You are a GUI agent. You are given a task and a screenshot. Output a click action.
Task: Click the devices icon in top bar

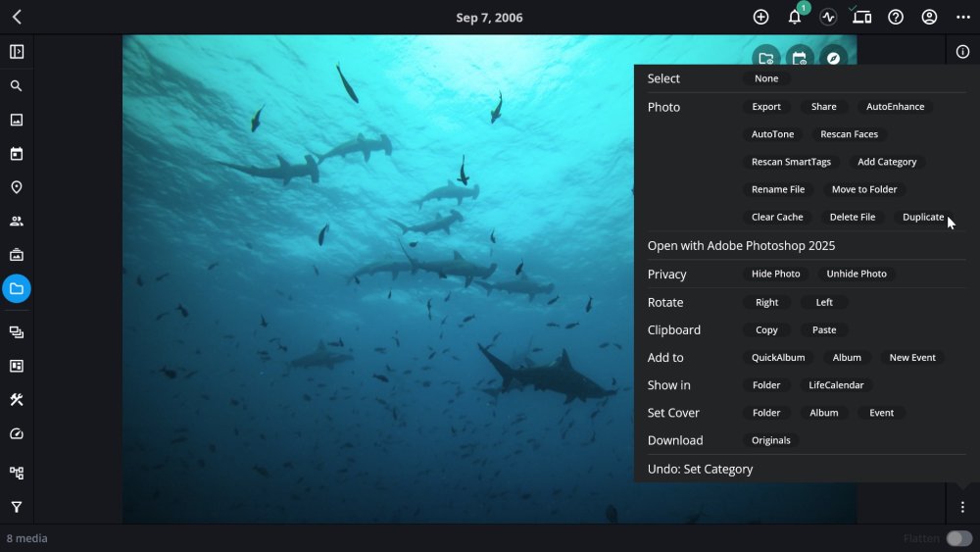[861, 18]
